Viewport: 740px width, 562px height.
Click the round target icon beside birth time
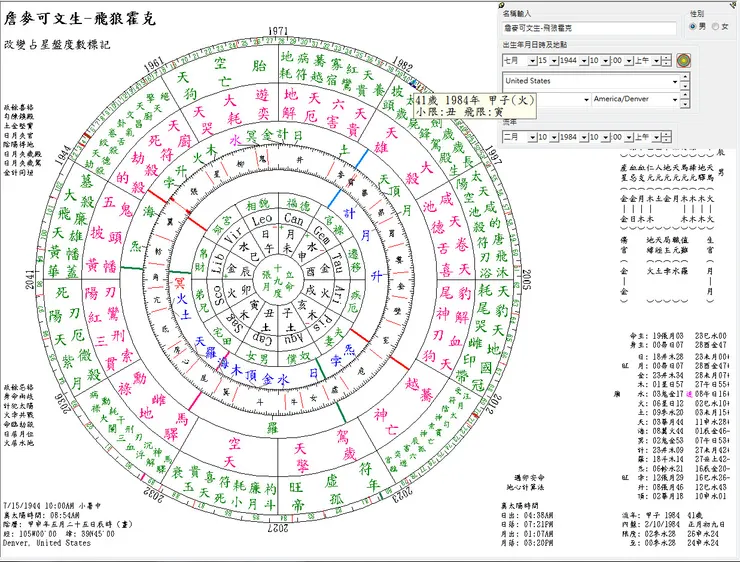point(683,60)
